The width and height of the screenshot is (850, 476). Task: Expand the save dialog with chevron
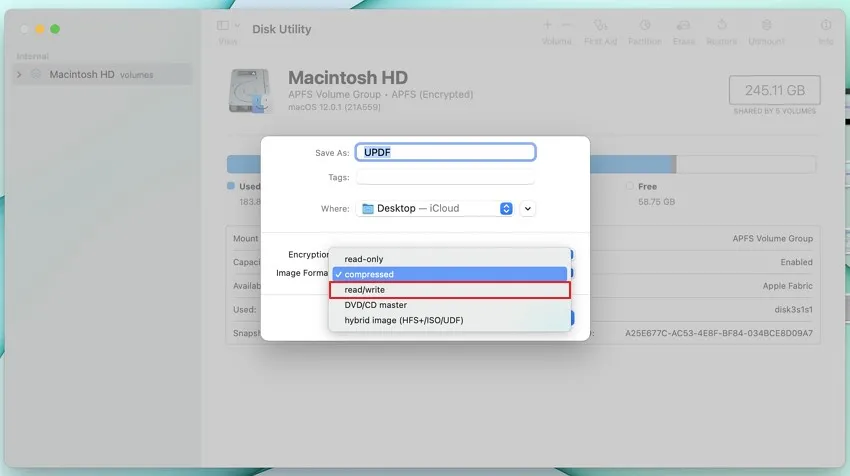coord(527,208)
